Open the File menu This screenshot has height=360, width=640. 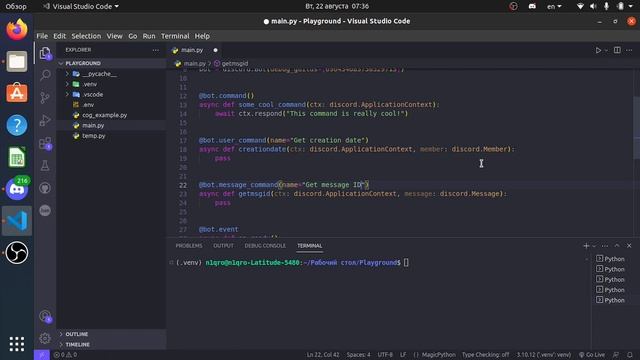pos(42,36)
